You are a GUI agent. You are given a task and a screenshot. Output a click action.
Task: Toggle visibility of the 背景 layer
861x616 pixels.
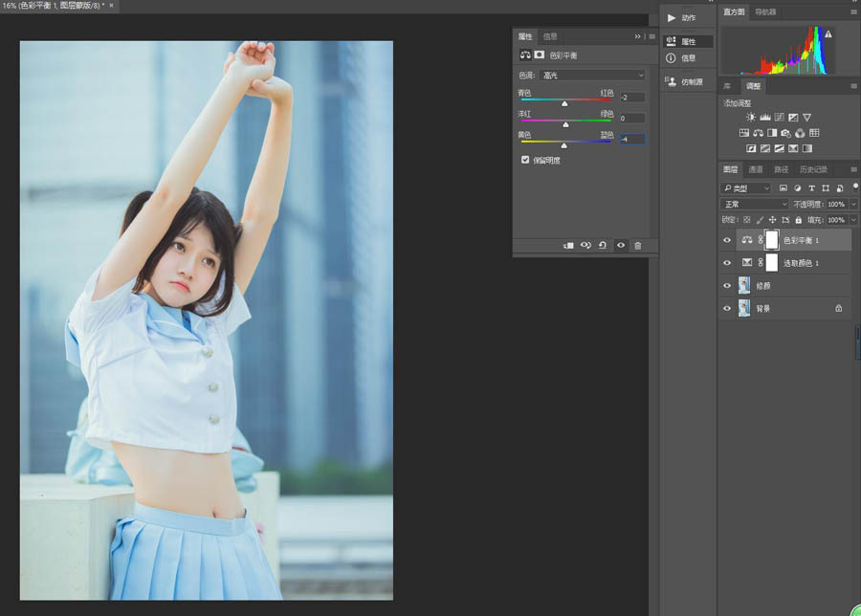coord(727,309)
